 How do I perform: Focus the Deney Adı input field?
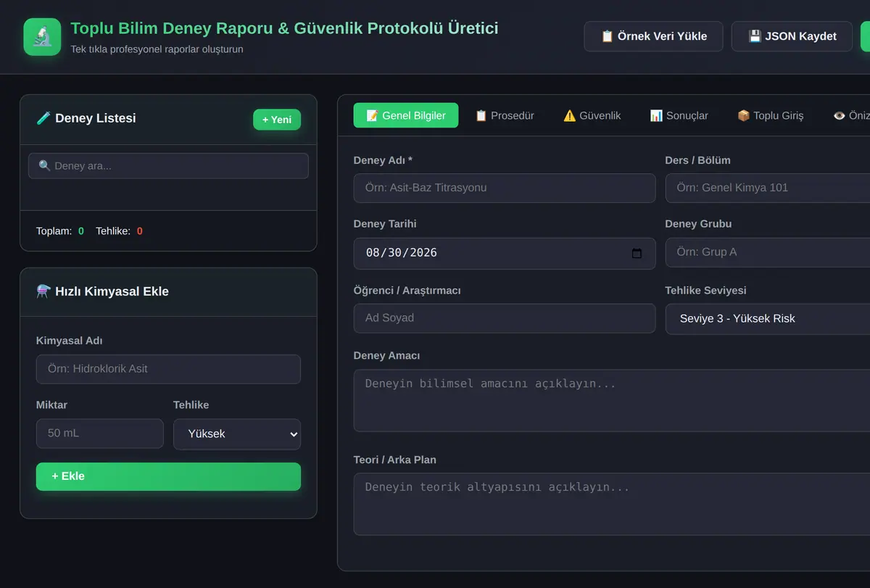[x=505, y=188]
